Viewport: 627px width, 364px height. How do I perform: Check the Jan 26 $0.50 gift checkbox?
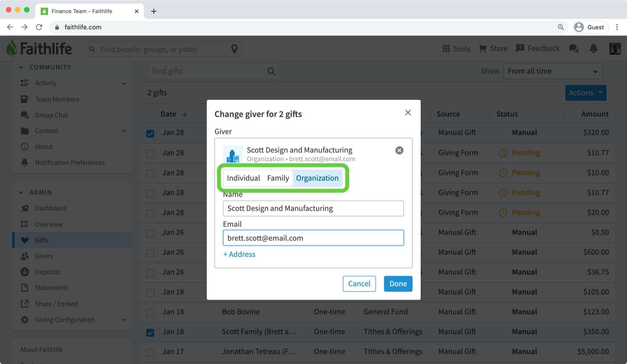tap(150, 233)
